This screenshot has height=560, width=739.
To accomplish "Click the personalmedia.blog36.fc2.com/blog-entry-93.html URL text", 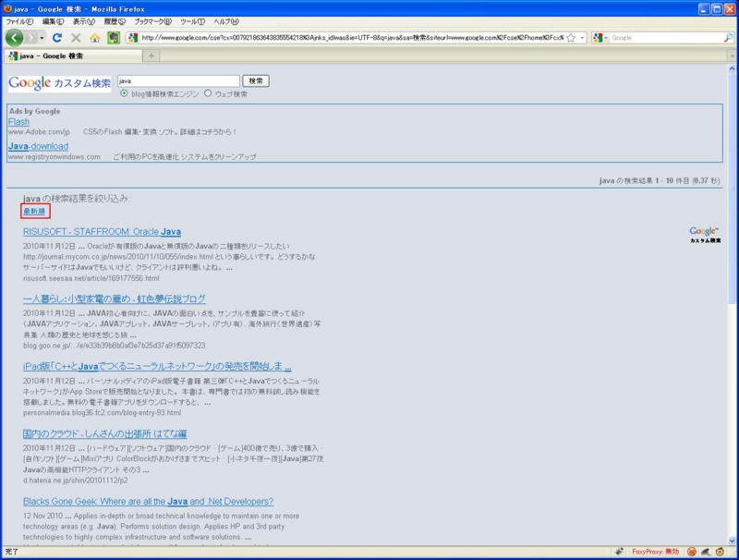I will point(102,412).
